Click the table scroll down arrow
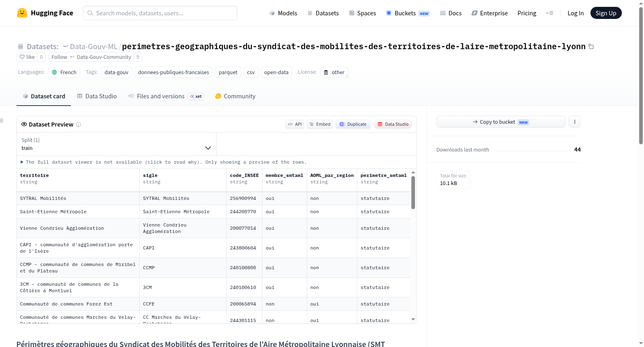Screen dimensions: 644x347 [413, 320]
